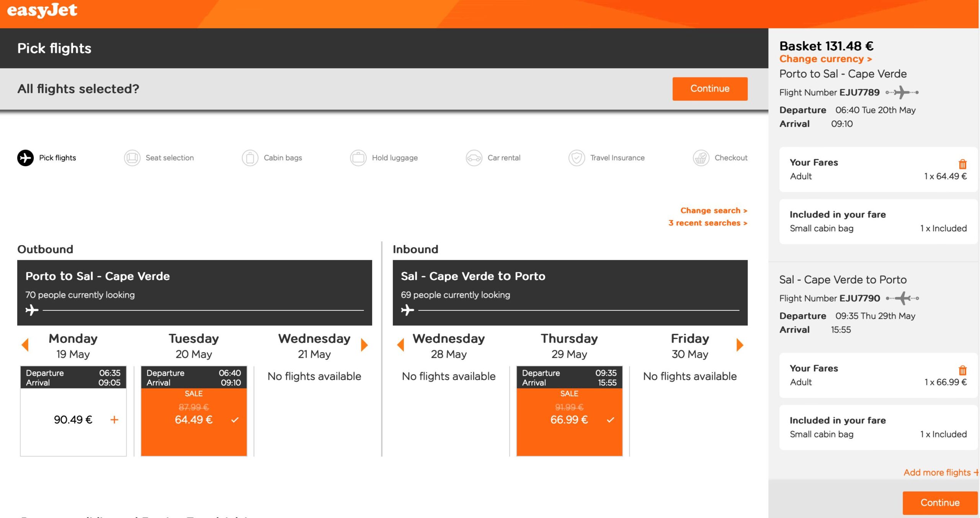Viewport: 980px width, 518px height.
Task: Click Wednesday 21 May date heading
Action: (x=314, y=346)
